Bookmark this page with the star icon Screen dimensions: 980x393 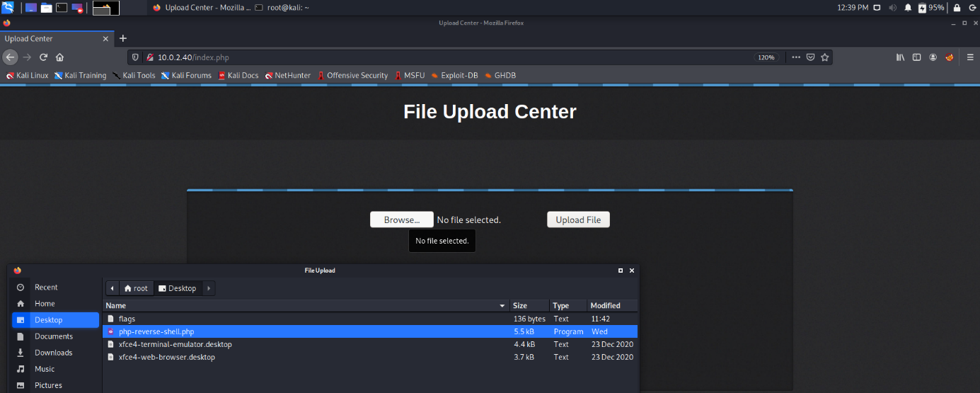(x=825, y=57)
